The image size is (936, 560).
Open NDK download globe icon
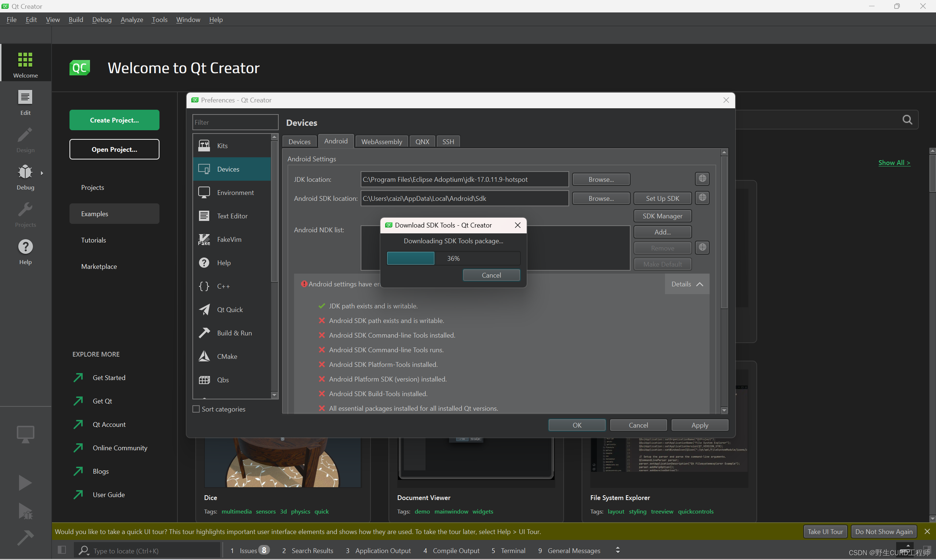pyautogui.click(x=702, y=248)
